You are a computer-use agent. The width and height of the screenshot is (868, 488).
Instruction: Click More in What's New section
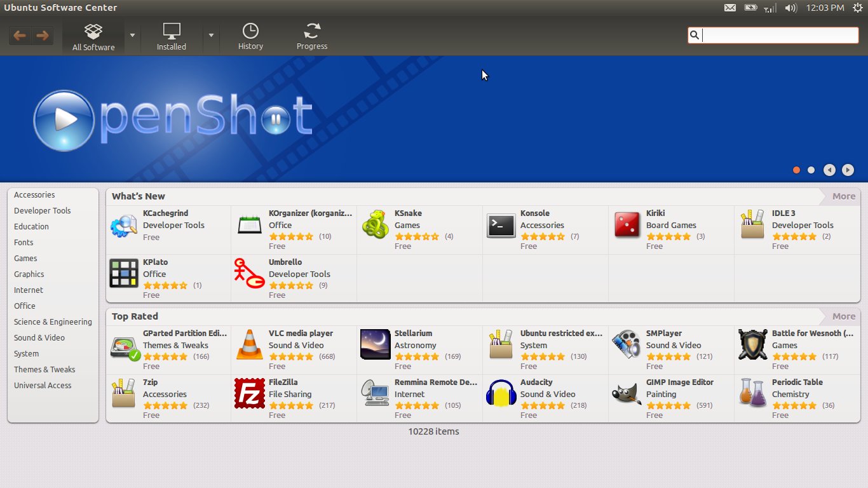(x=843, y=196)
